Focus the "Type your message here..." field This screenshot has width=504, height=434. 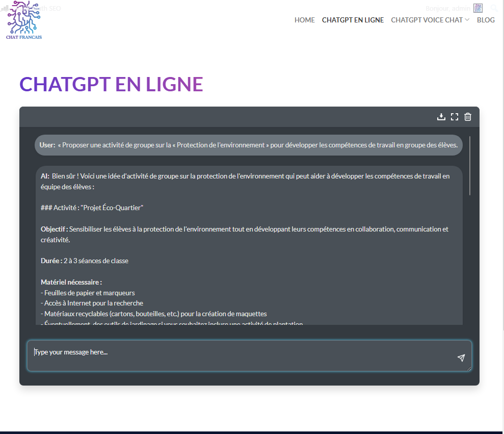click(249, 356)
